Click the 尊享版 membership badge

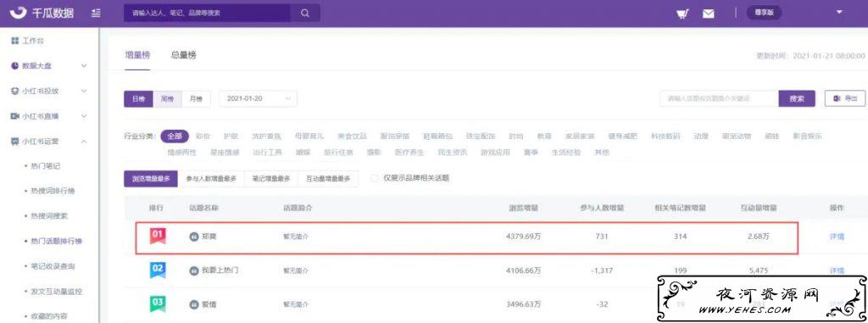[x=764, y=14]
